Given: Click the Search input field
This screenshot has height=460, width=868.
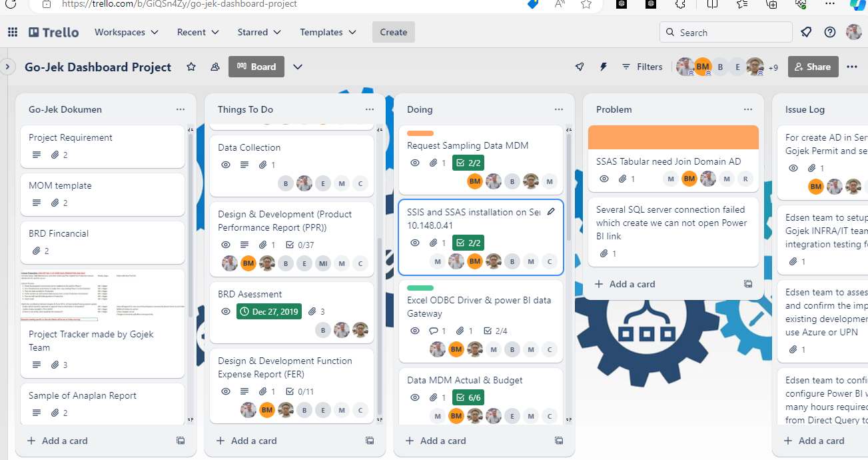Looking at the screenshot, I should (x=726, y=32).
